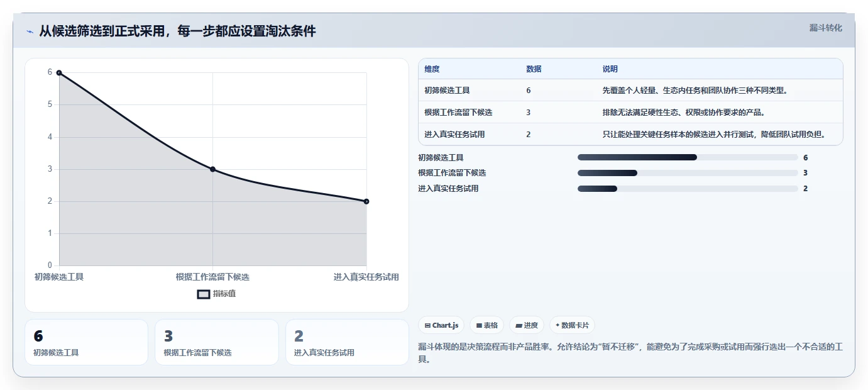Click the 初筛候选工具 progress bar
868x390 pixels.
(x=688, y=157)
